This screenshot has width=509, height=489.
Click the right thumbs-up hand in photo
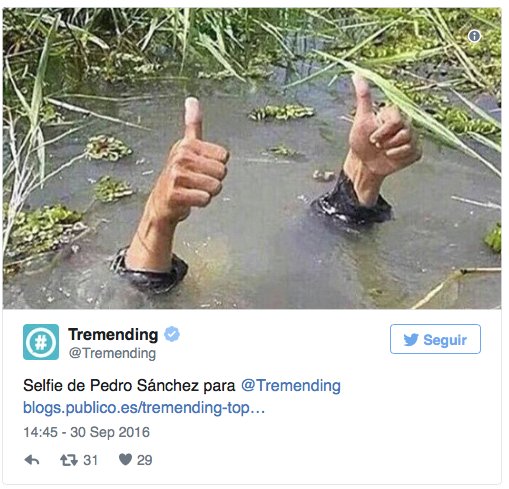click(x=380, y=140)
